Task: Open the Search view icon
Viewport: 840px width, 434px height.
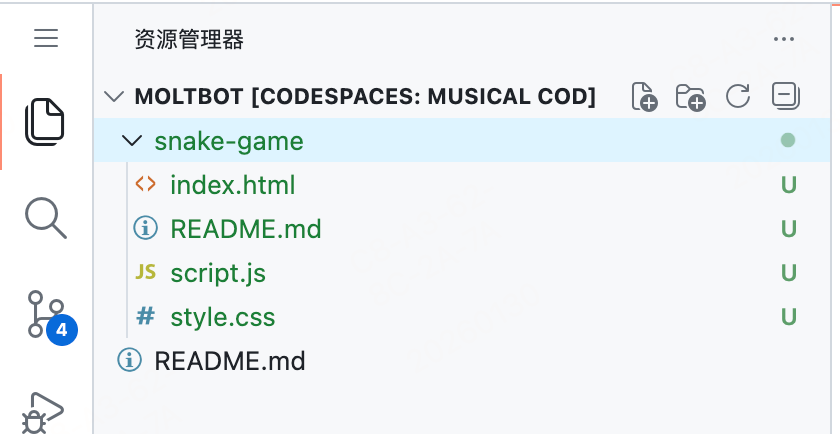Action: pyautogui.click(x=45, y=217)
